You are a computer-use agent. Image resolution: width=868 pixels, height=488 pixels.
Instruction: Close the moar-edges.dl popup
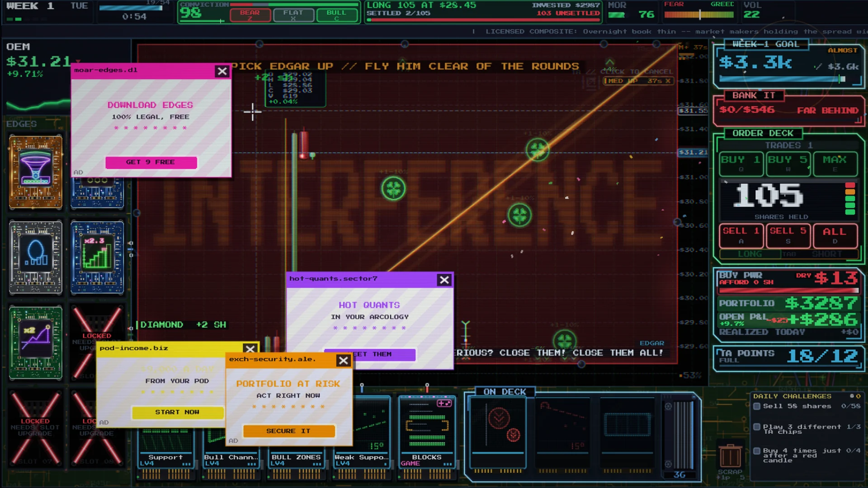tap(222, 71)
